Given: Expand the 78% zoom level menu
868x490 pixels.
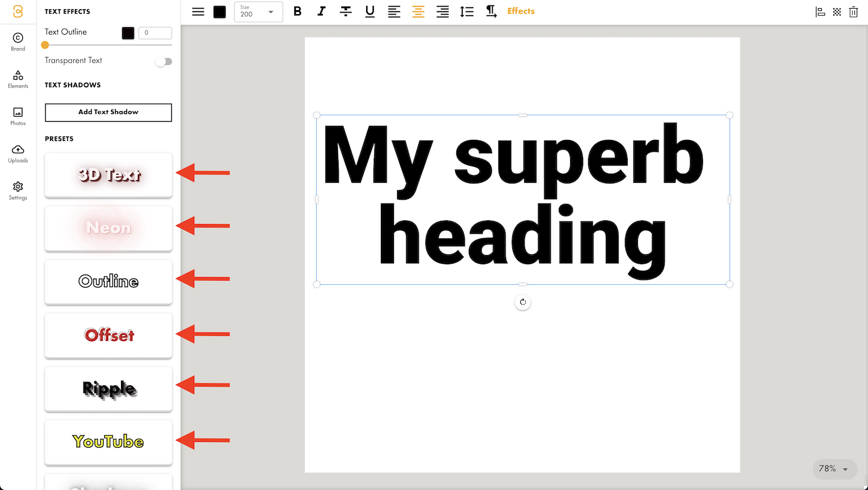Looking at the screenshot, I should point(834,469).
